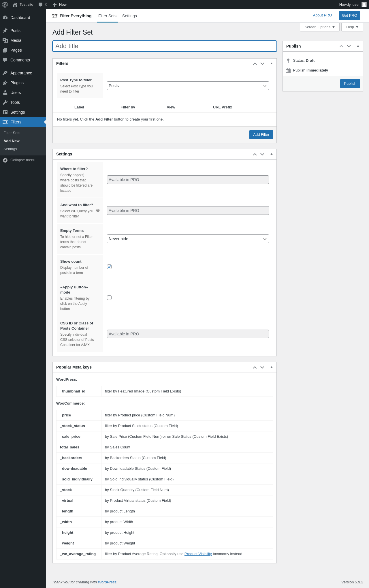
Task: Switch to the Filter Sets tab
Action: [107, 16]
